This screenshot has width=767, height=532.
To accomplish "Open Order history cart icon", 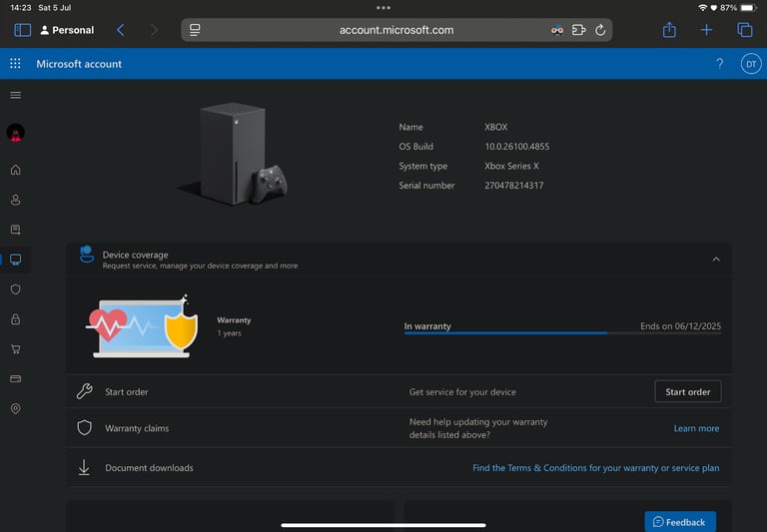I will [16, 349].
